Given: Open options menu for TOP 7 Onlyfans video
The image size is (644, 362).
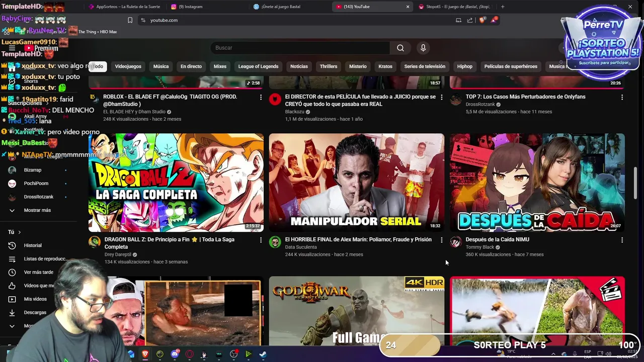Looking at the screenshot, I should (x=622, y=97).
